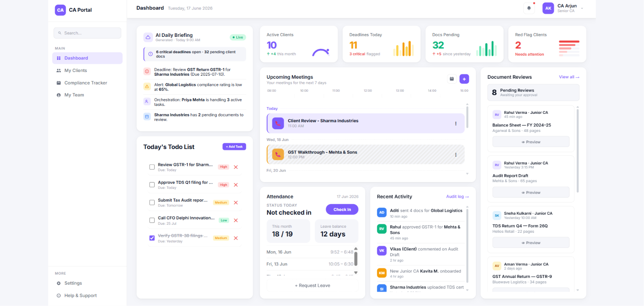Click the Request Leave button
The image size is (644, 306).
(312, 285)
